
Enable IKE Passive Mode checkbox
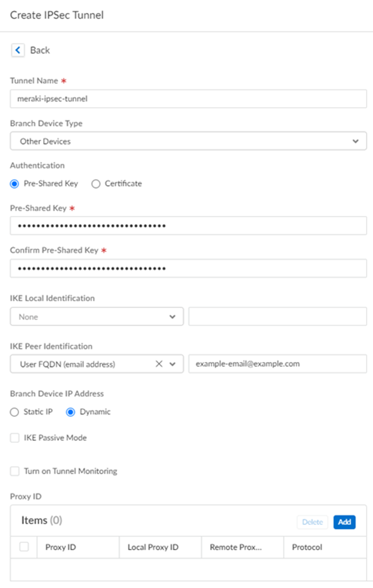pyautogui.click(x=15, y=438)
